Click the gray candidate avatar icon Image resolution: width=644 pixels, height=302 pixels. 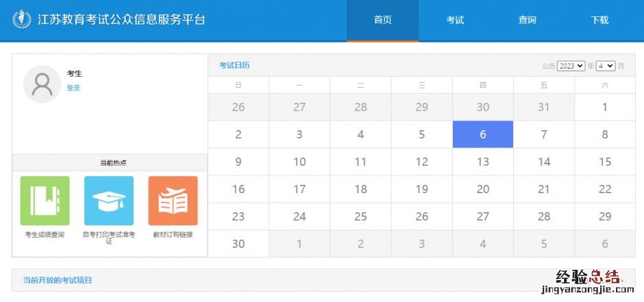(42, 84)
